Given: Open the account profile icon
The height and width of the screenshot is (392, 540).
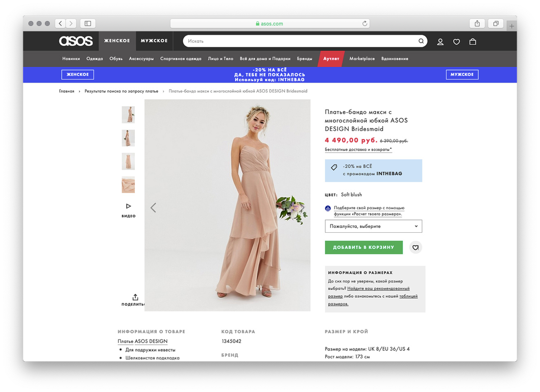Looking at the screenshot, I should [x=441, y=41].
